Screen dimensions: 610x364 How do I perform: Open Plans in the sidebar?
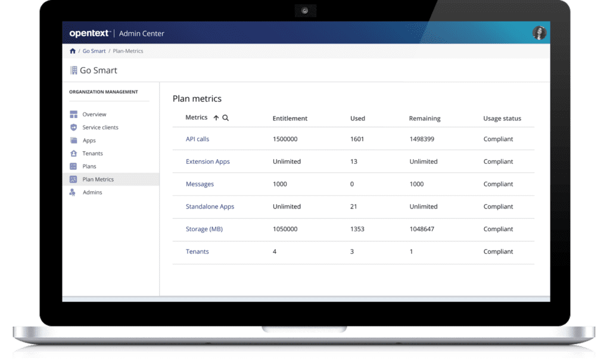click(89, 166)
